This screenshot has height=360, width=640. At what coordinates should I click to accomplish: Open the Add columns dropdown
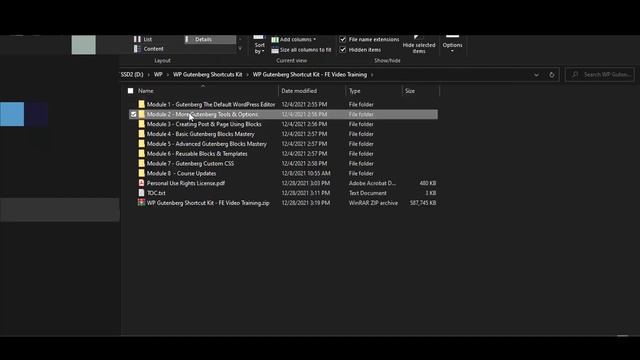click(314, 40)
